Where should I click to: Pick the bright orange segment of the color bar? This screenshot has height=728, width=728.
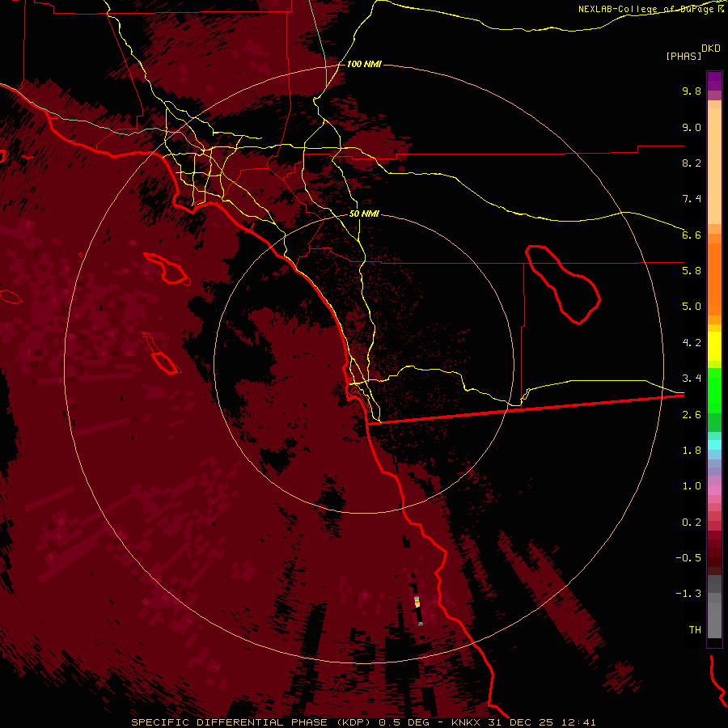(x=714, y=278)
